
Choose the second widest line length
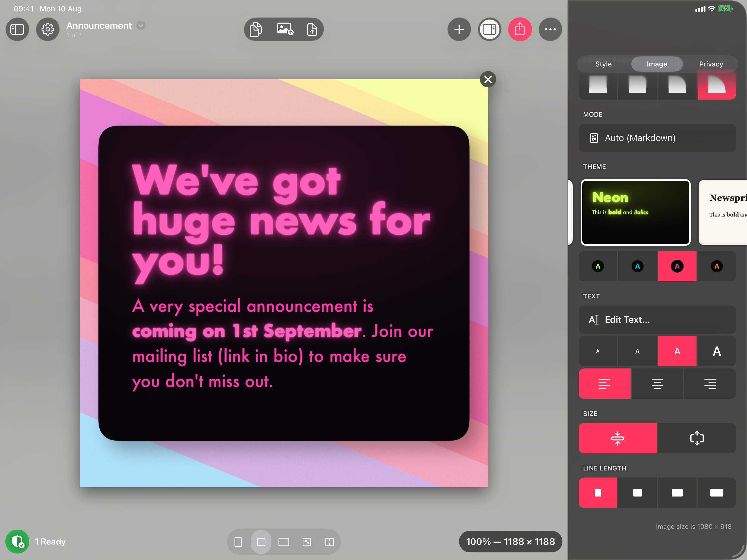(x=677, y=493)
